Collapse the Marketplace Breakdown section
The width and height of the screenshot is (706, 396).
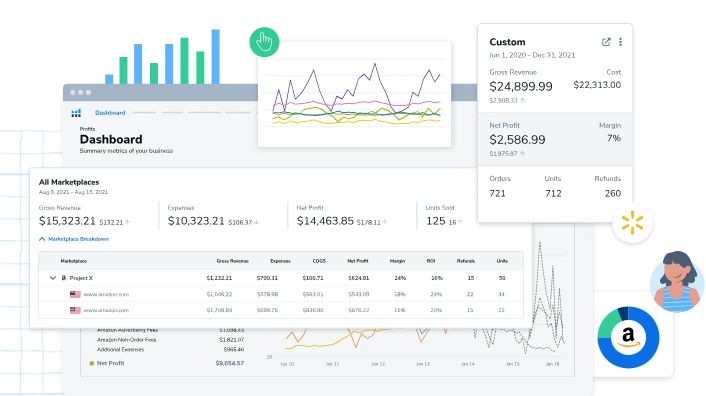click(42, 239)
